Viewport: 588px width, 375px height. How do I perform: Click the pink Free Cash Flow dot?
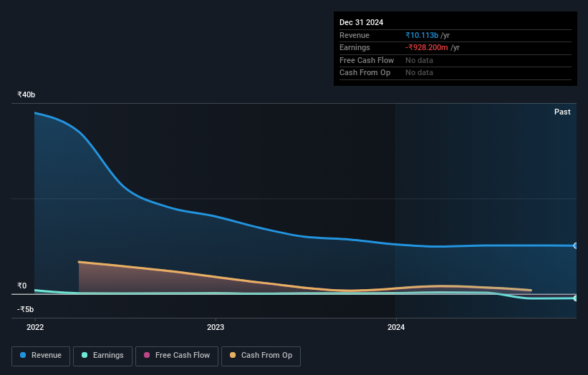point(147,355)
